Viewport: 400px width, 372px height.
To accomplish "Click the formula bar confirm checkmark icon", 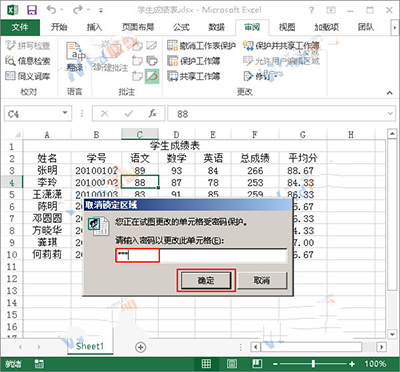I will point(129,114).
